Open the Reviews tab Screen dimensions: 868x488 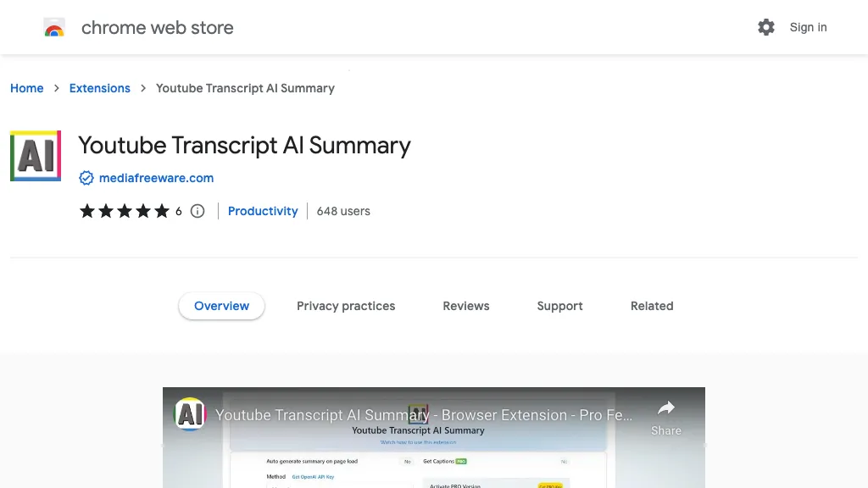pos(466,306)
